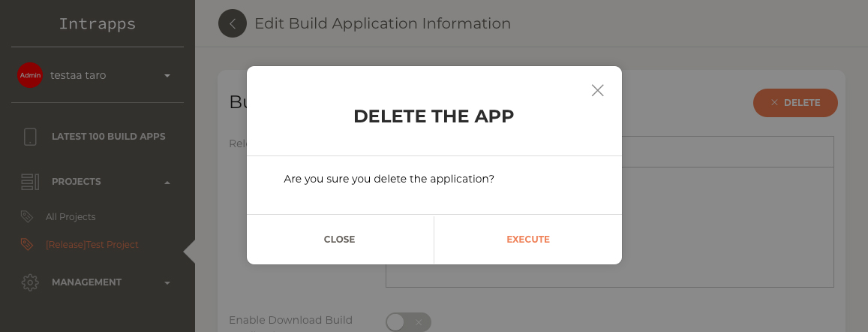Viewport: 868px width, 332px height.
Task: Select All Projects in sidebar
Action: [x=71, y=217]
